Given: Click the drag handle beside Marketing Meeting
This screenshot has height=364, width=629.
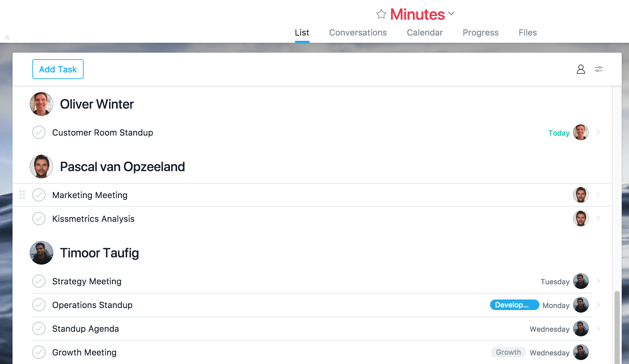Looking at the screenshot, I should 22,195.
